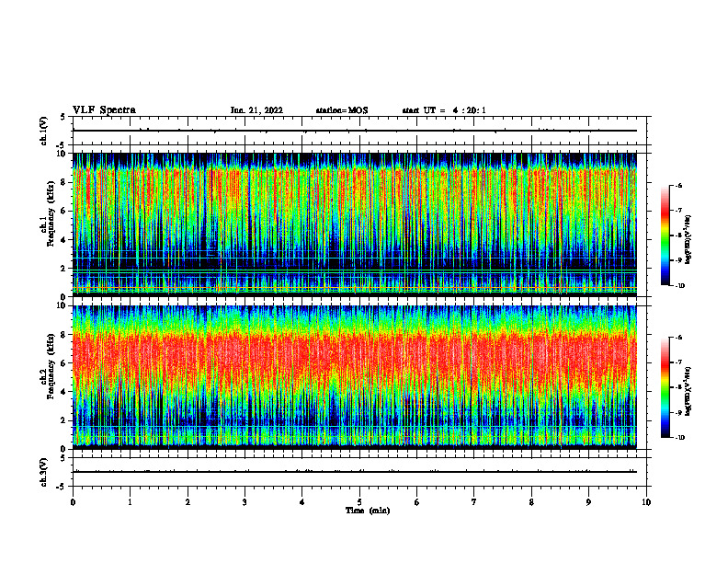Click time axis tick label "4"

pyautogui.click(x=302, y=502)
